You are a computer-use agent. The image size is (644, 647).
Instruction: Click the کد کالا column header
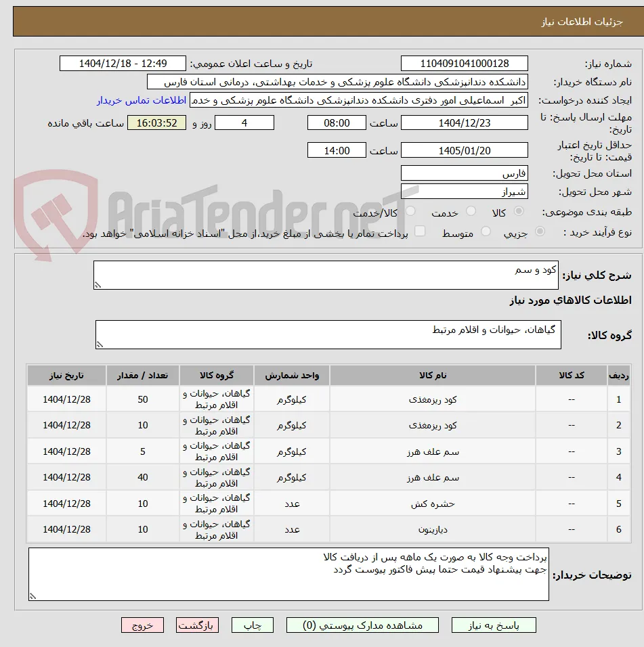tap(572, 375)
